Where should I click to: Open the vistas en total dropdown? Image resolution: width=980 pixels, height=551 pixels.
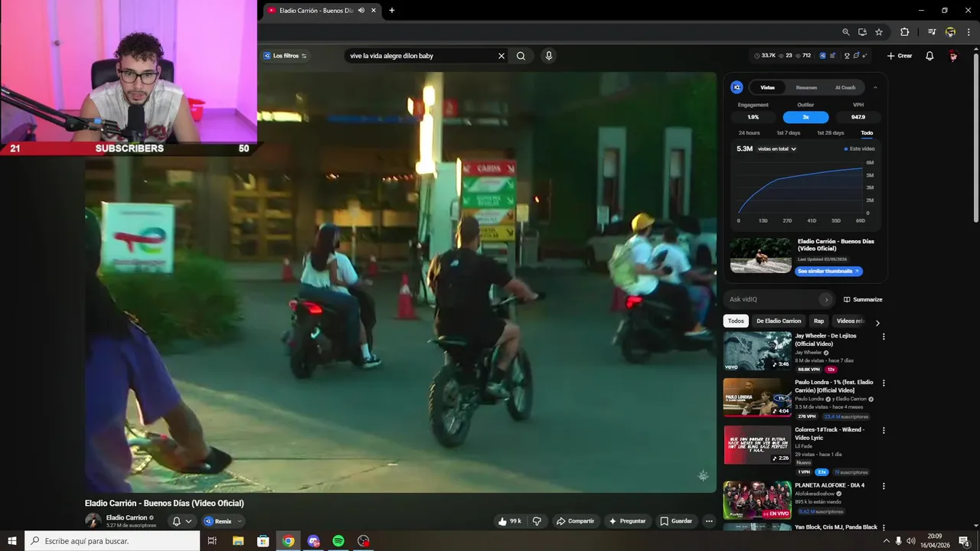777,148
